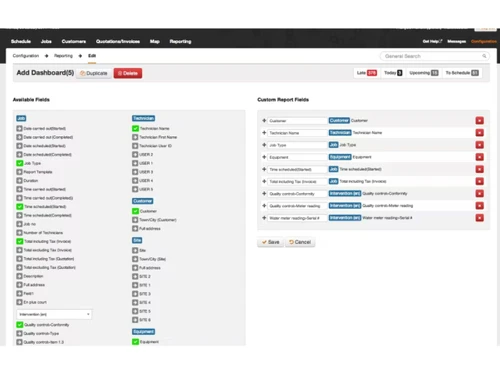This screenshot has height=375, width=500.
Task: Click move handle of Water meter reading-Serial # row
Action: click(x=264, y=218)
